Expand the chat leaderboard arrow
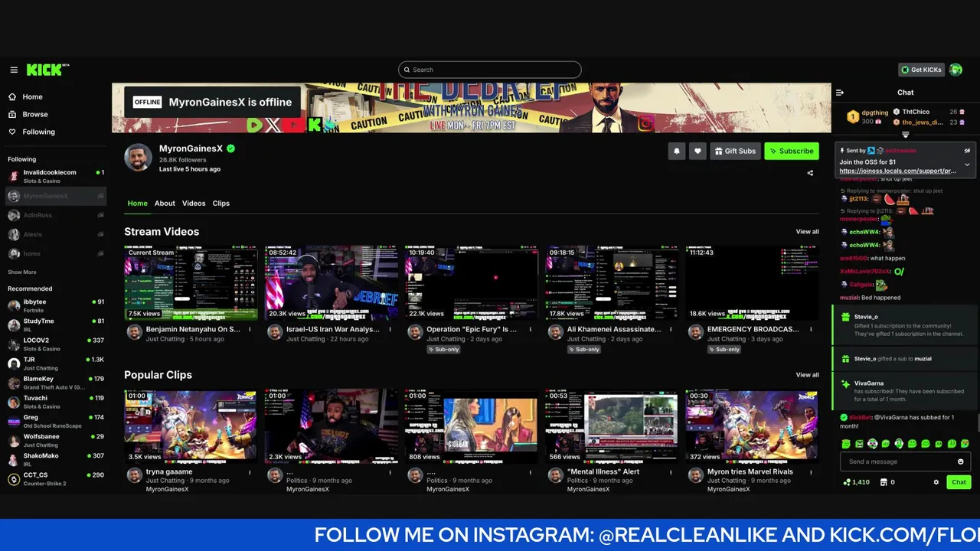Viewport: 980px width, 551px height. click(906, 135)
